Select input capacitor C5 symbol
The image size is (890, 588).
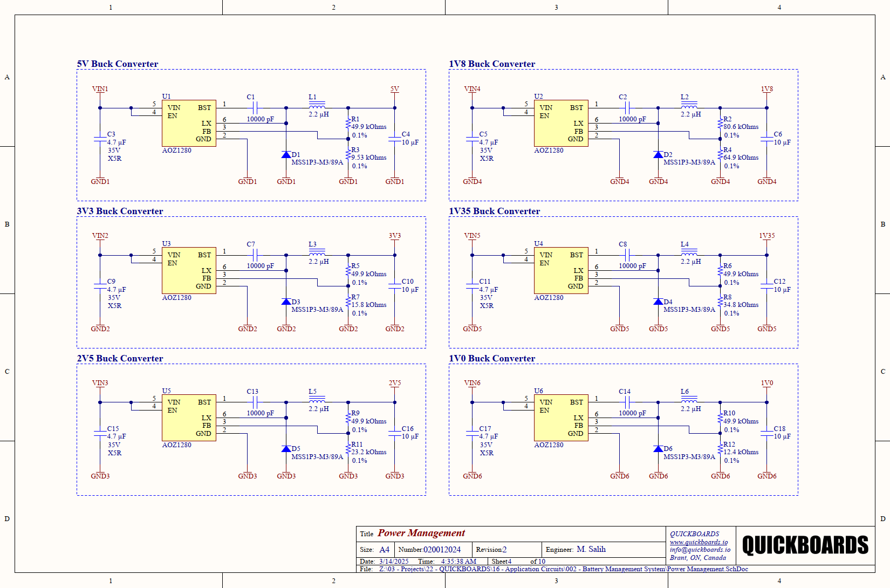(472, 140)
